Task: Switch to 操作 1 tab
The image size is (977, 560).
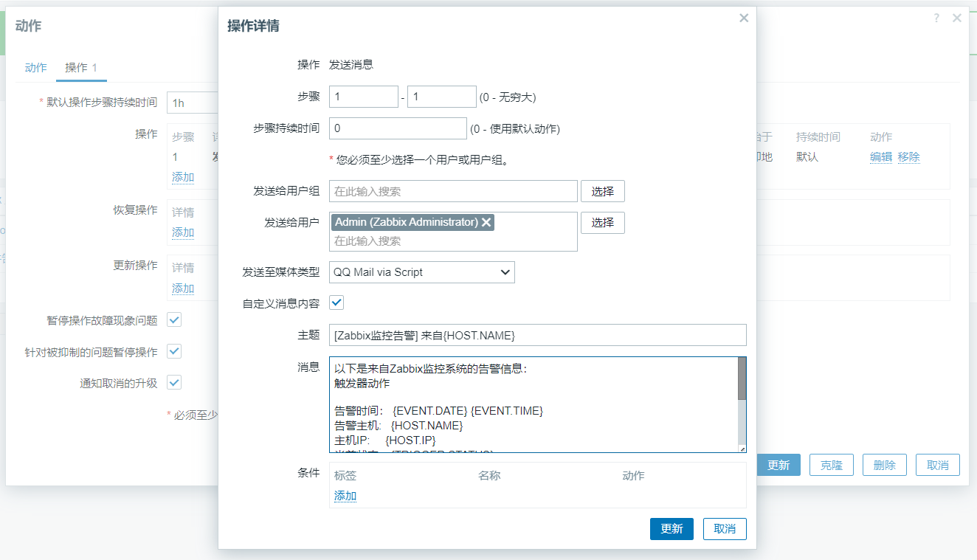Action: point(81,67)
